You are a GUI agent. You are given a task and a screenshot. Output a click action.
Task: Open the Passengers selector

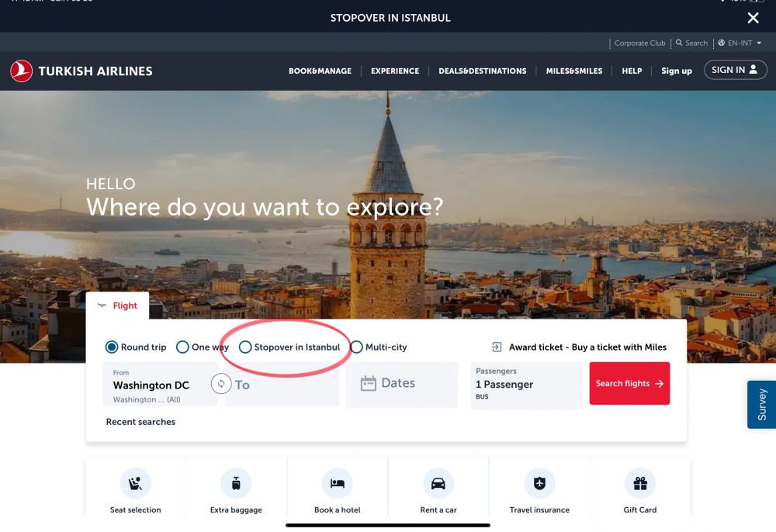526,385
